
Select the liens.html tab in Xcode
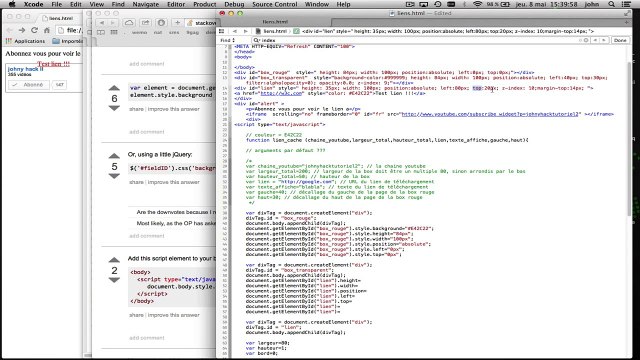[275, 22]
